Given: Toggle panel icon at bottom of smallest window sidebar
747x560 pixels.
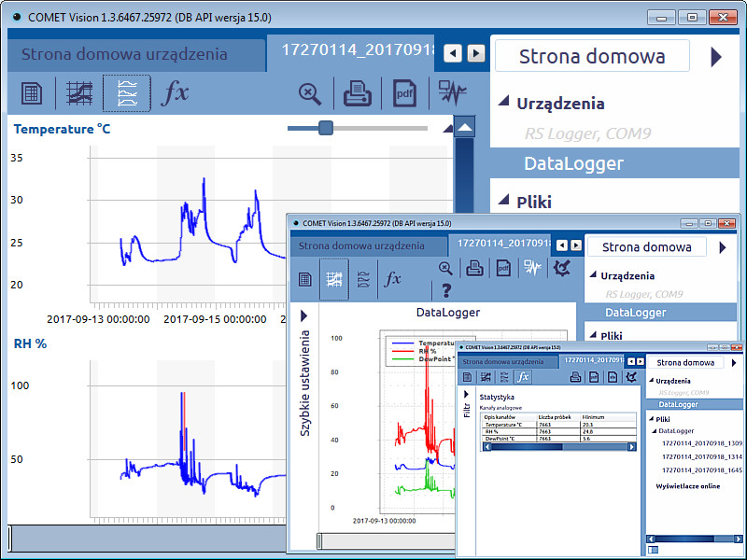Looking at the screenshot, I should (x=654, y=550).
